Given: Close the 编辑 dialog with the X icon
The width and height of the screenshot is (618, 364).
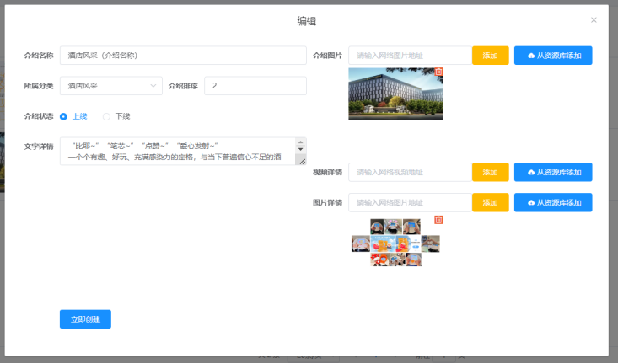Looking at the screenshot, I should coord(594,20).
